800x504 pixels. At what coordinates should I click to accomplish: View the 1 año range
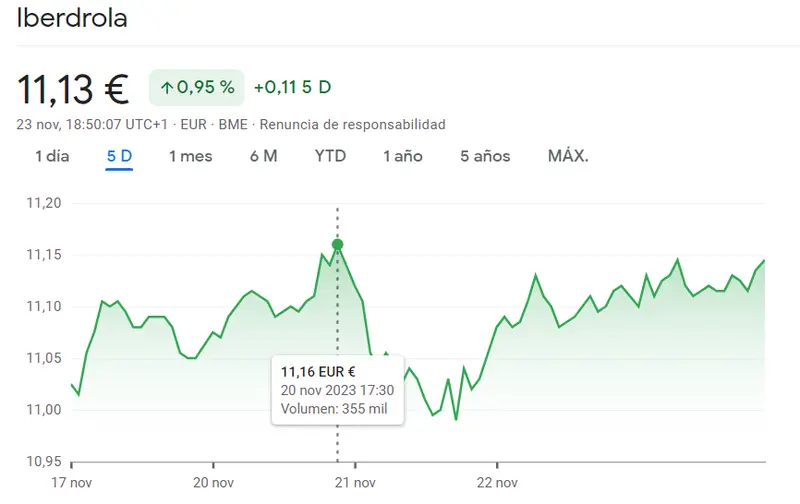tap(403, 156)
